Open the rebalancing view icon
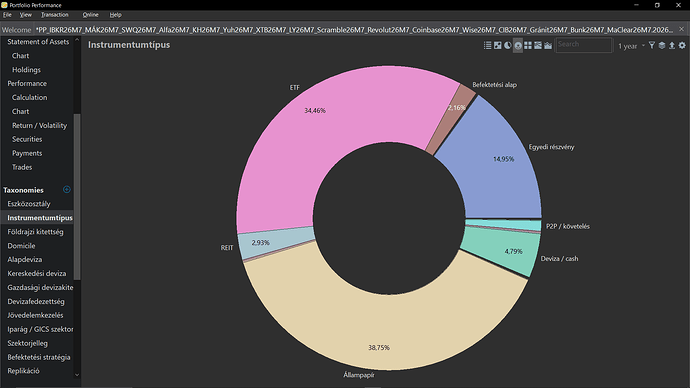This screenshot has width=690, height=388. (497, 45)
